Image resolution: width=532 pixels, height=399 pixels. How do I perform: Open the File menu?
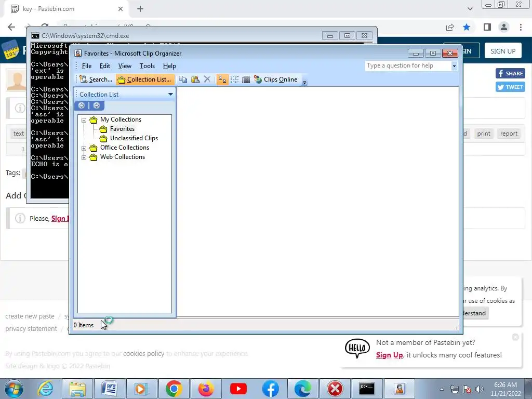[87, 66]
